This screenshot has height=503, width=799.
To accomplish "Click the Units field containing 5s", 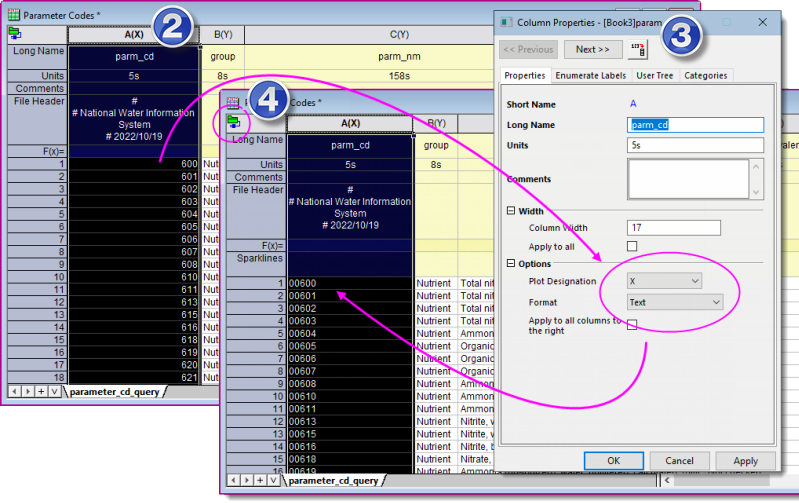I will pos(695,145).
